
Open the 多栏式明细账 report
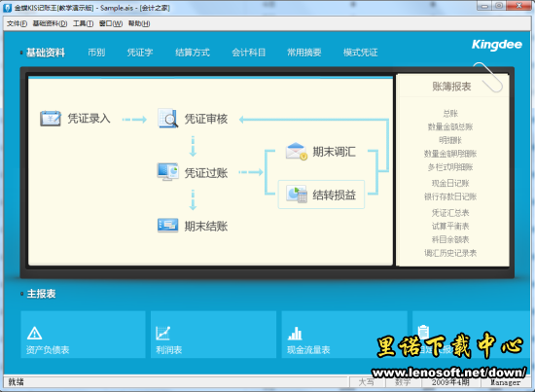[450, 167]
